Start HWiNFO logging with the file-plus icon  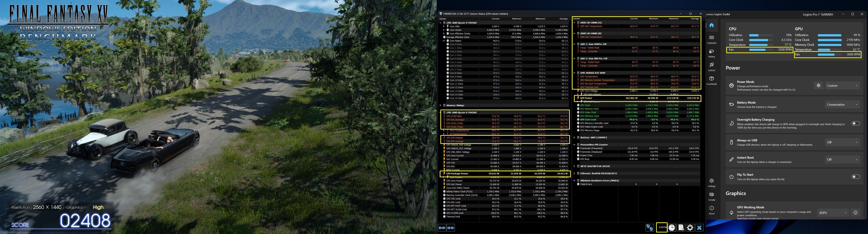tap(681, 228)
